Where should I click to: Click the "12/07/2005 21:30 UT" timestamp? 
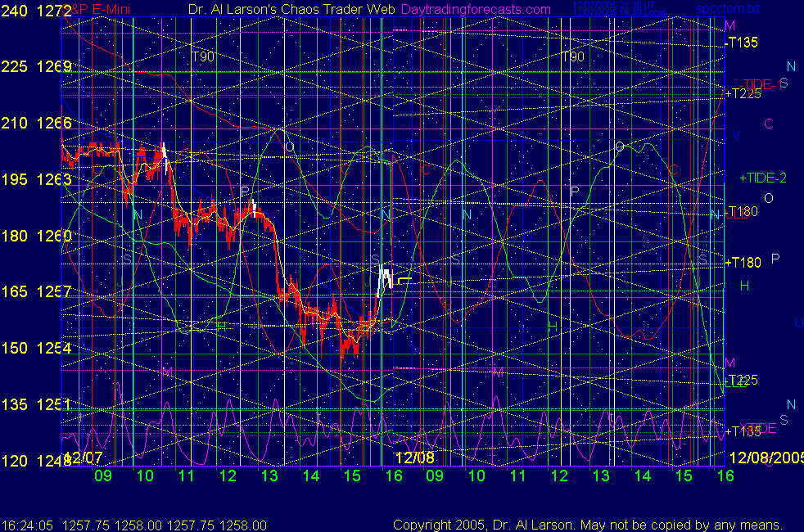point(613,5)
